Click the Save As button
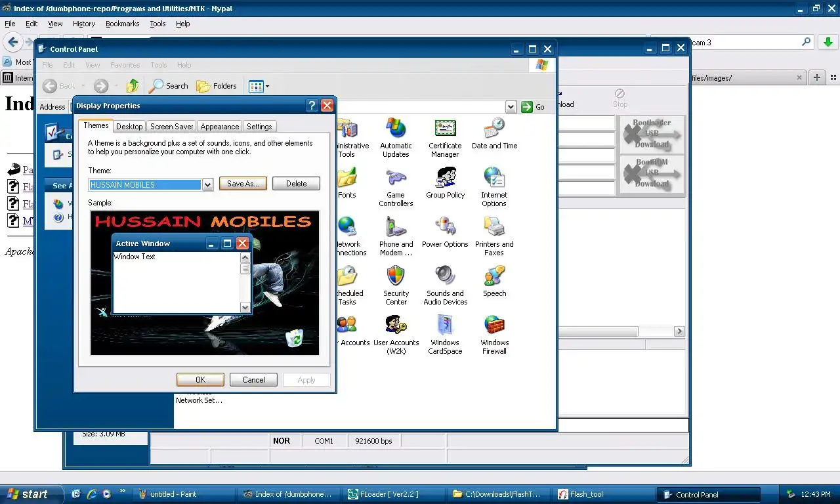The image size is (840, 504). click(x=243, y=184)
